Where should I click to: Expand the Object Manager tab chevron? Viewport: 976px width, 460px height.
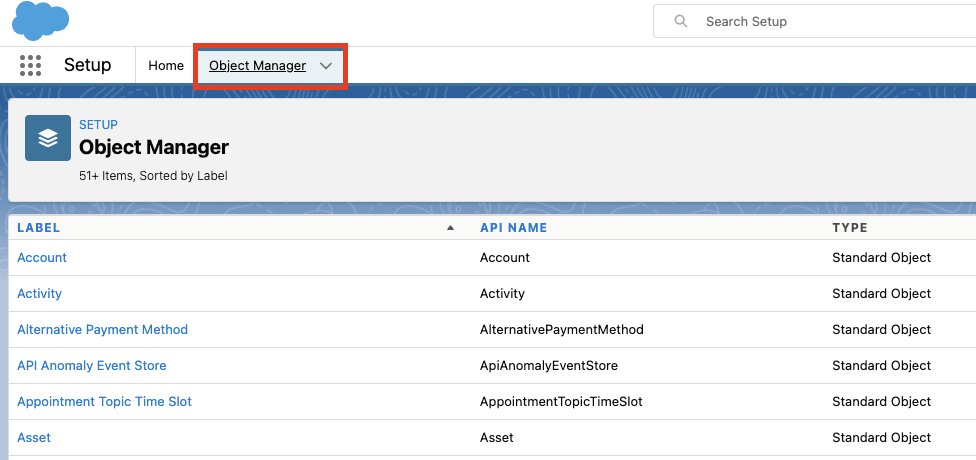(x=326, y=66)
